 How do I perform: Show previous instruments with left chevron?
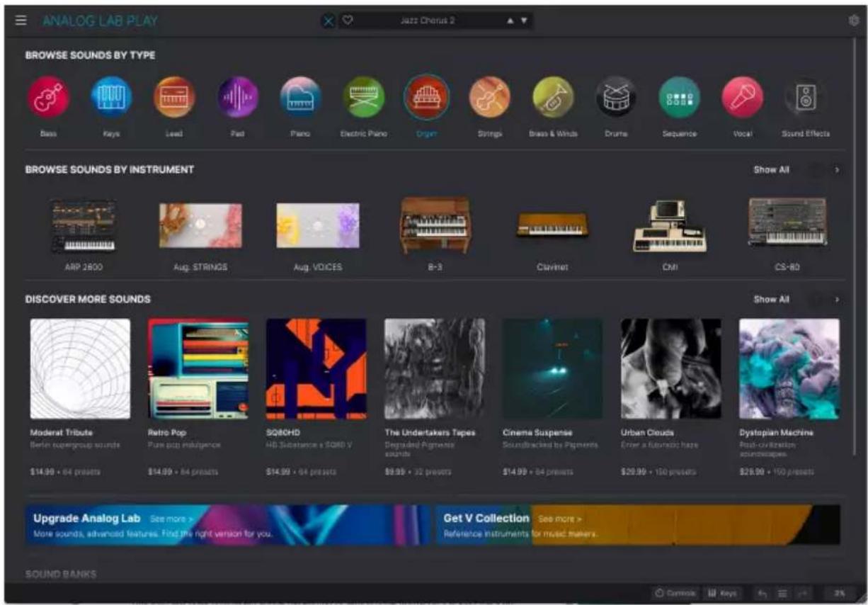pyautogui.click(x=816, y=170)
